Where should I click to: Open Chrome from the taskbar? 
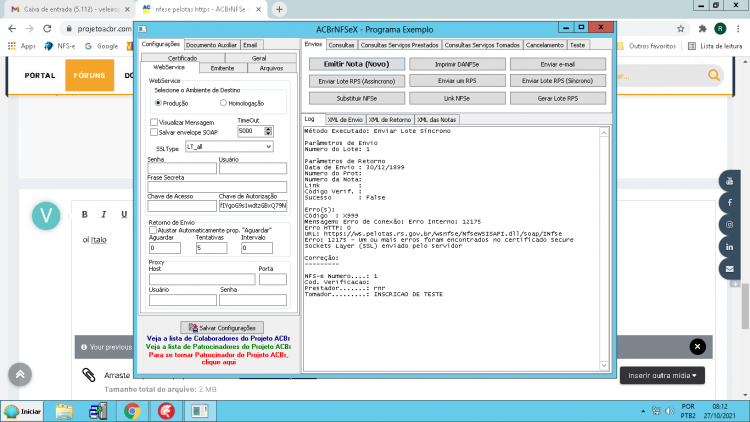click(132, 411)
